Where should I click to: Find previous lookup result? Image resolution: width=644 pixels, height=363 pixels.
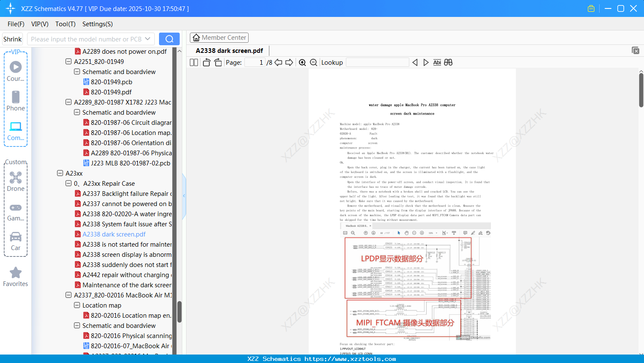tap(415, 63)
